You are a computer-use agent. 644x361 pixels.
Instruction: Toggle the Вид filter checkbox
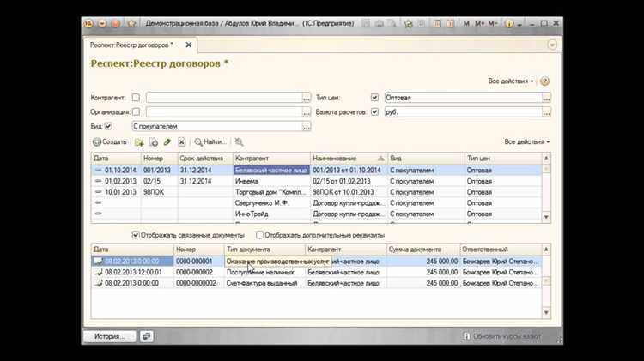point(108,126)
